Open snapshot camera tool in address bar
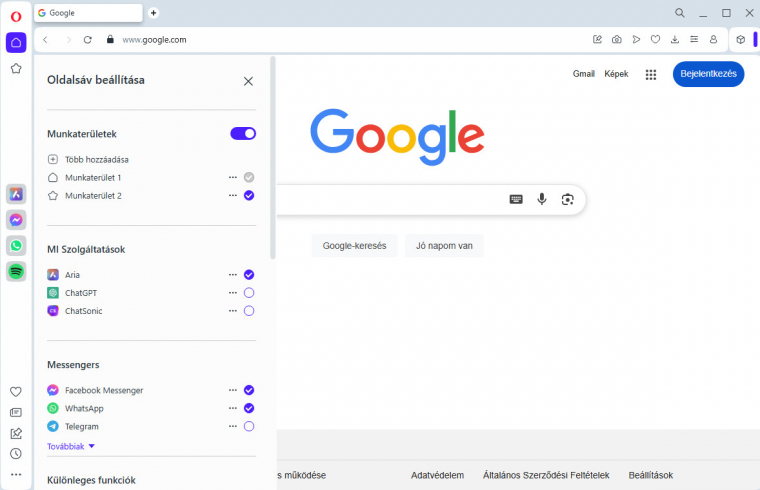 coord(617,40)
